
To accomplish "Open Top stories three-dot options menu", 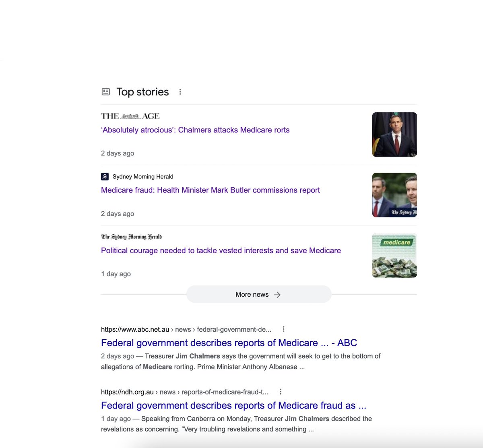I will (x=180, y=92).
